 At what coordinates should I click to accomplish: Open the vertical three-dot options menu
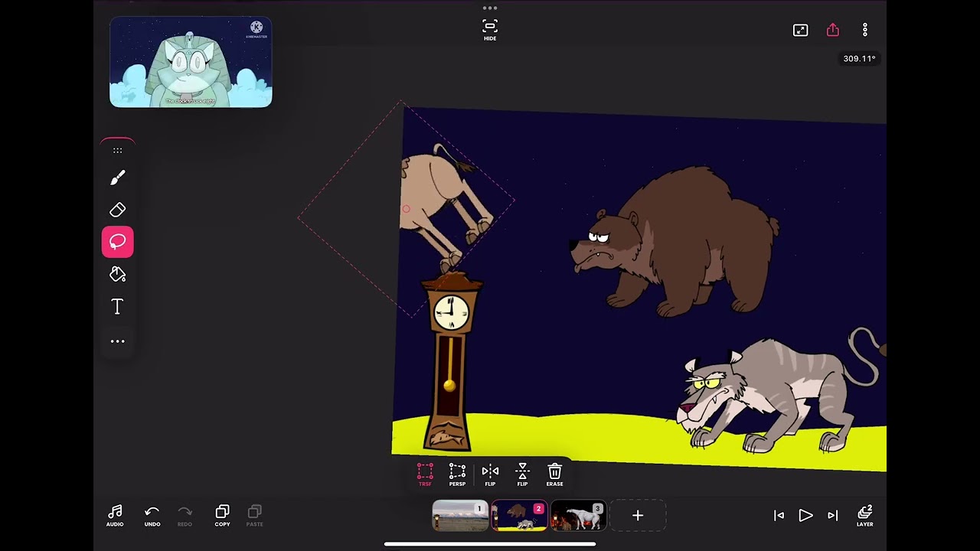865,30
